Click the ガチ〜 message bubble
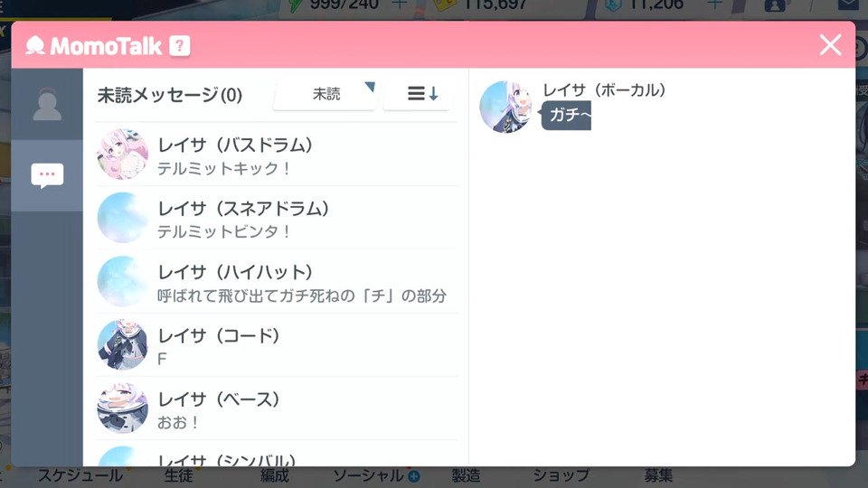The height and width of the screenshot is (488, 868). (566, 115)
